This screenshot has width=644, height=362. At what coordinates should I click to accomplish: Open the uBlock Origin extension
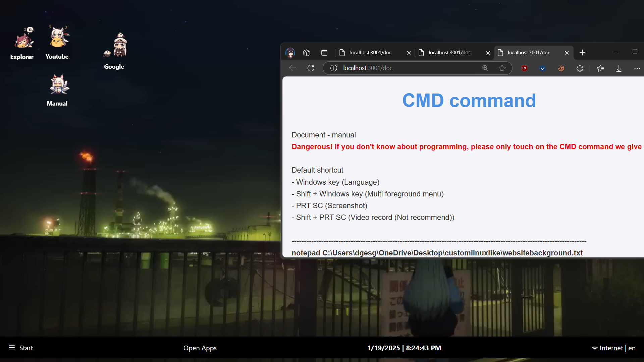[524, 68]
